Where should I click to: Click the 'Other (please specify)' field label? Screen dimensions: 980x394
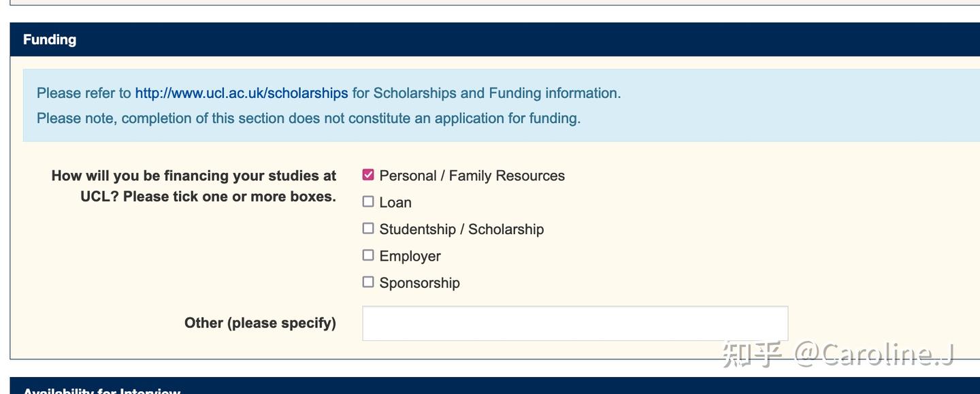(x=260, y=323)
